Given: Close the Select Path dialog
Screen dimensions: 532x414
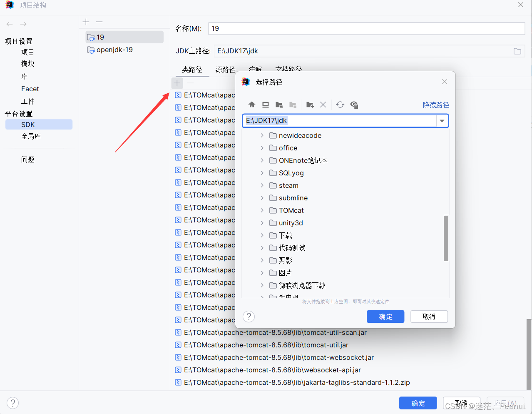Looking at the screenshot, I should pyautogui.click(x=445, y=82).
